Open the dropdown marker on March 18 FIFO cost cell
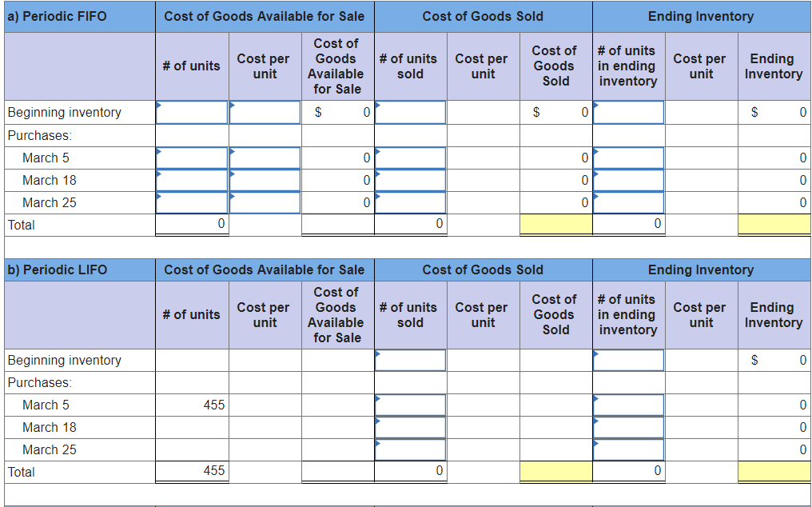 tap(233, 174)
